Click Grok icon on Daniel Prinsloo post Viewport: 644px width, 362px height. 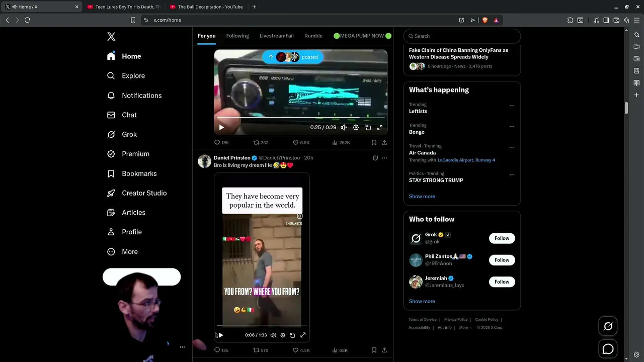pyautogui.click(x=375, y=158)
